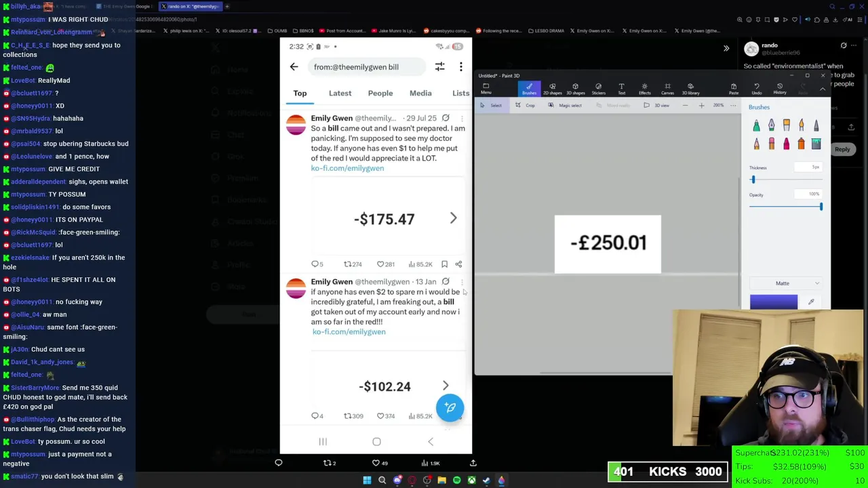The image size is (868, 488).
Task: Open Spotify from the taskbar
Action: coord(456,480)
